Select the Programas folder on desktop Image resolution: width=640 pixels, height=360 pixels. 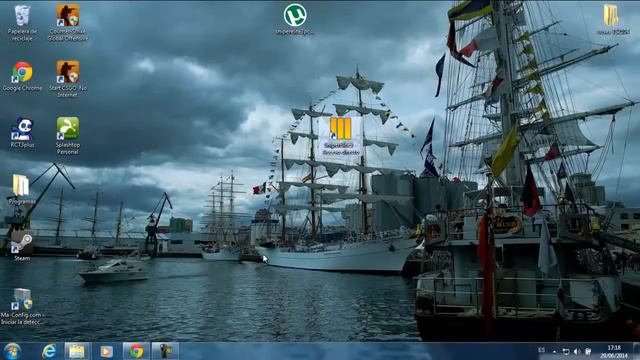point(21,189)
